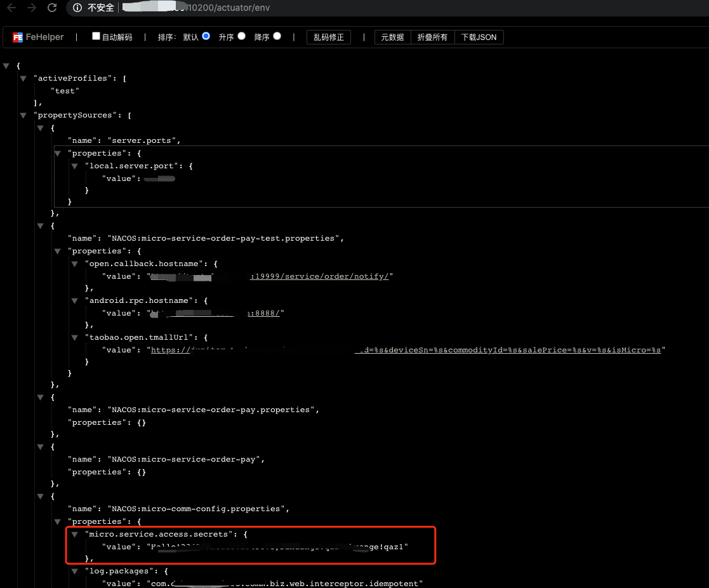This screenshot has height=588, width=709.
Task: Click the browser forward arrow icon
Action: coord(32,8)
